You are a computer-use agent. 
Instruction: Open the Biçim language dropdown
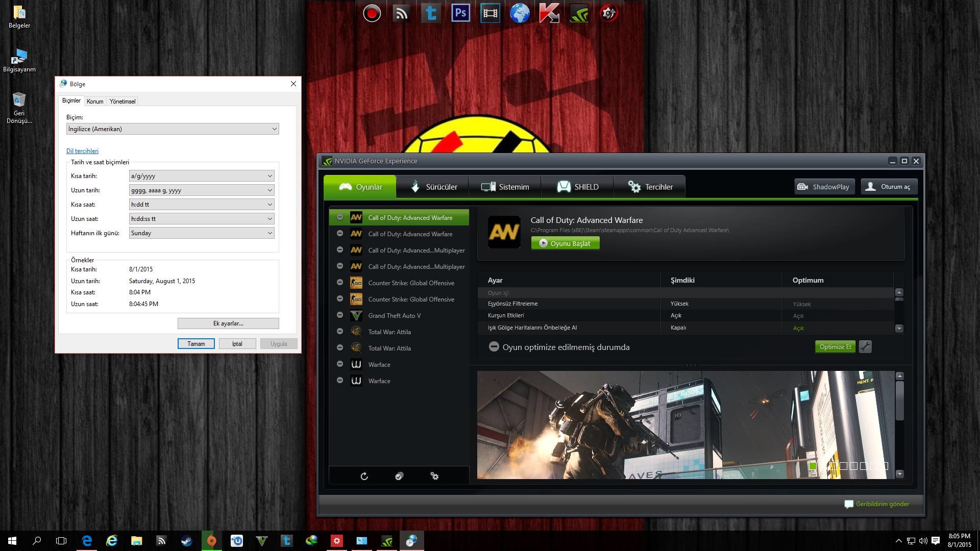(x=173, y=129)
